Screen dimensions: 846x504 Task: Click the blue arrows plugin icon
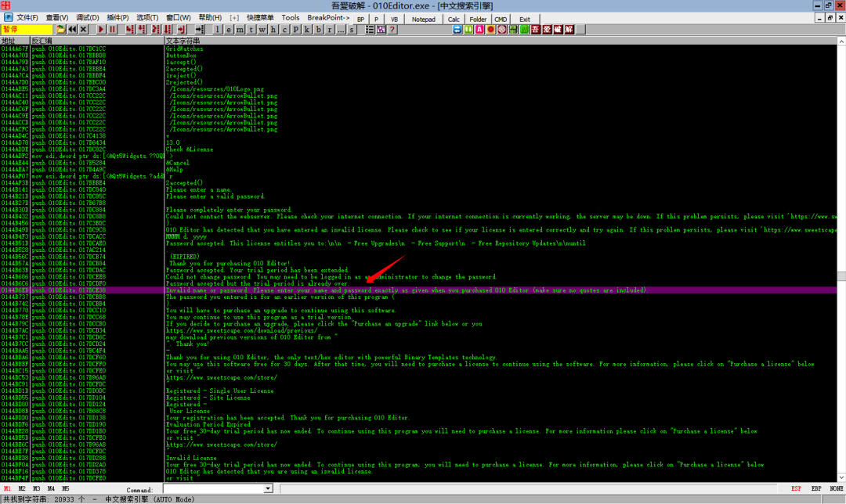(457, 29)
